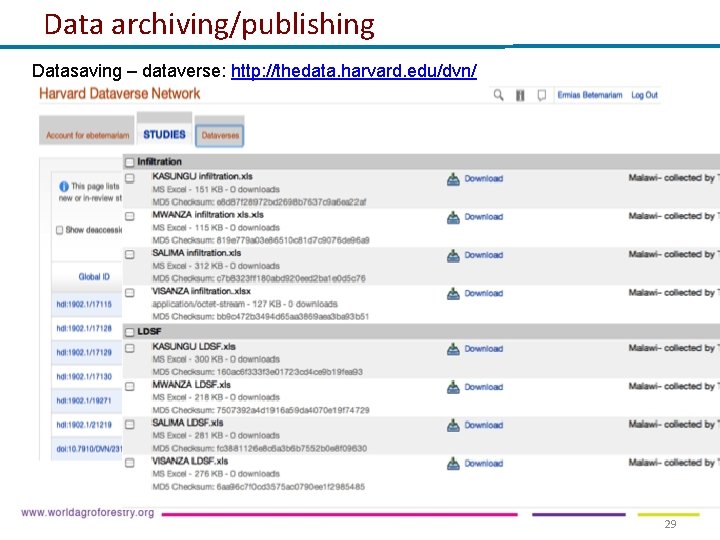Click file name VISANZA infiltration.xlsx
The width and height of the screenshot is (720, 540).
[x=202, y=291]
